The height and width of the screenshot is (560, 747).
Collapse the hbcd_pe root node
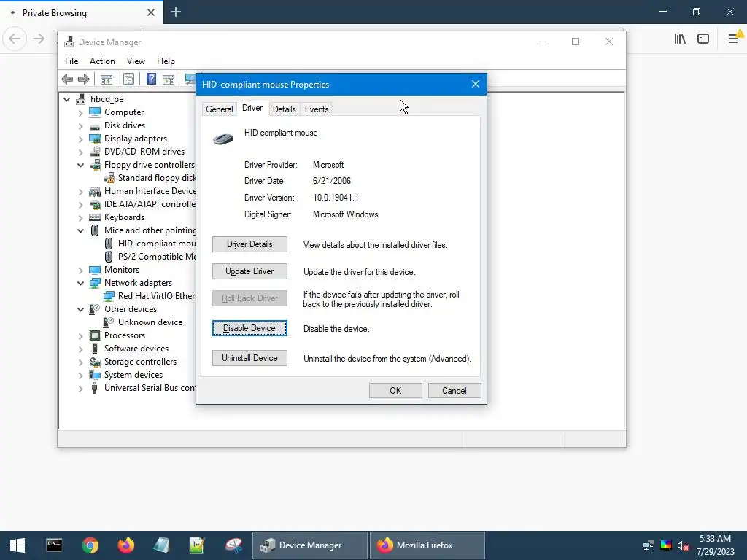[x=66, y=99]
